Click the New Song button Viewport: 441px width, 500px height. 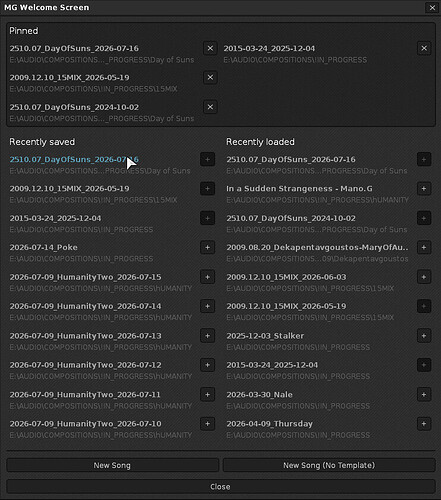click(112, 465)
